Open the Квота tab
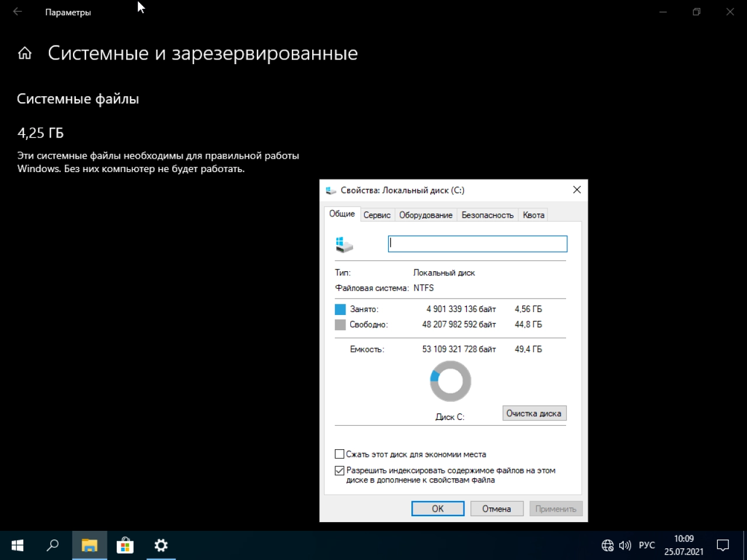The height and width of the screenshot is (560, 747). [533, 215]
